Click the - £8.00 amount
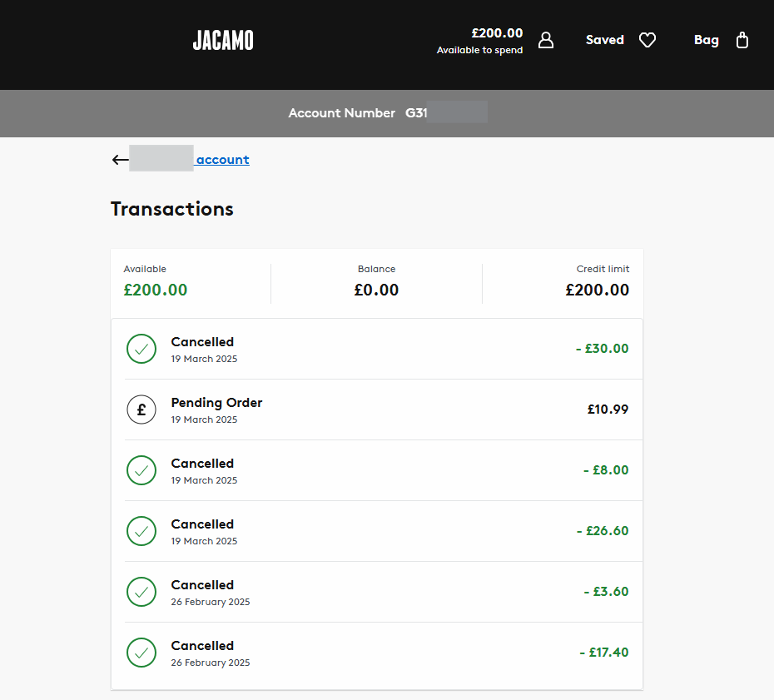The image size is (774, 700). 606,470
